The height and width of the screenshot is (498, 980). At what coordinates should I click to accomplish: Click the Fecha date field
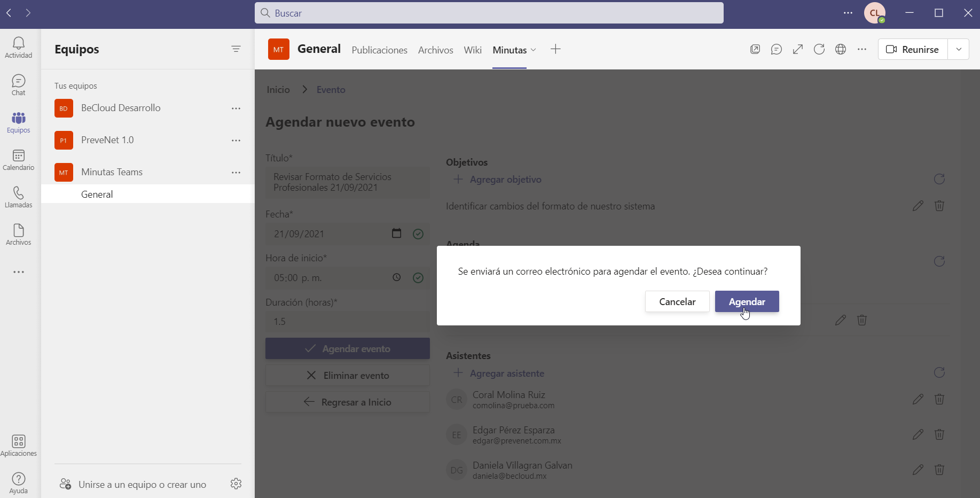(x=348, y=234)
